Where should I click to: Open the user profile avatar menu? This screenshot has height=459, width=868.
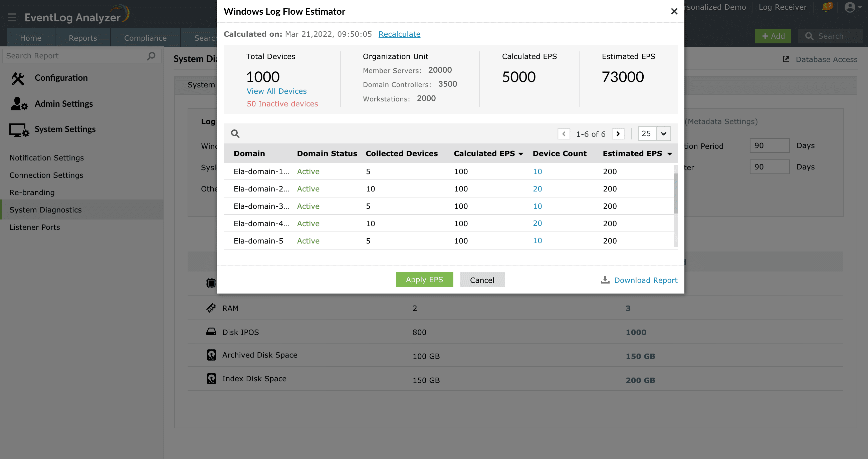850,7
